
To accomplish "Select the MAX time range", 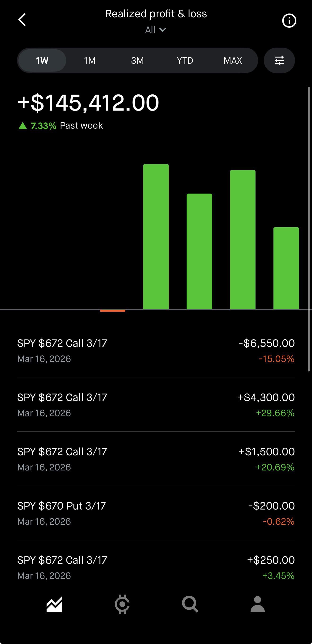I will 233,61.
